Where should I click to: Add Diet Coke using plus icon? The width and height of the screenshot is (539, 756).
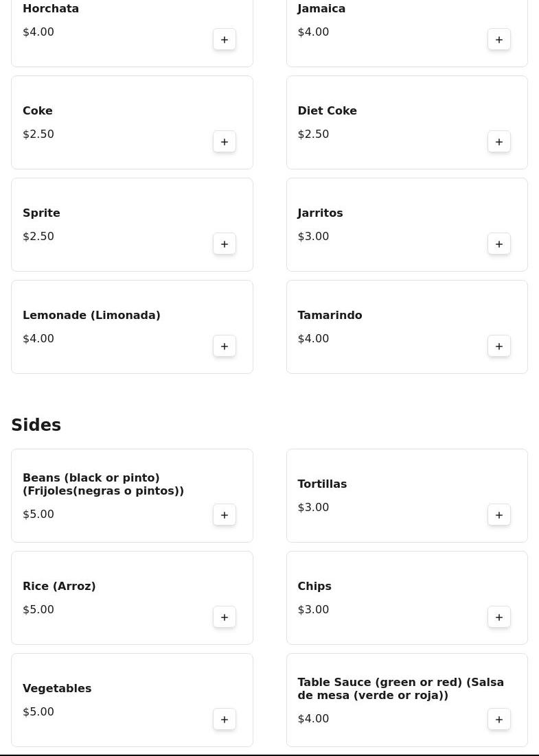click(499, 142)
